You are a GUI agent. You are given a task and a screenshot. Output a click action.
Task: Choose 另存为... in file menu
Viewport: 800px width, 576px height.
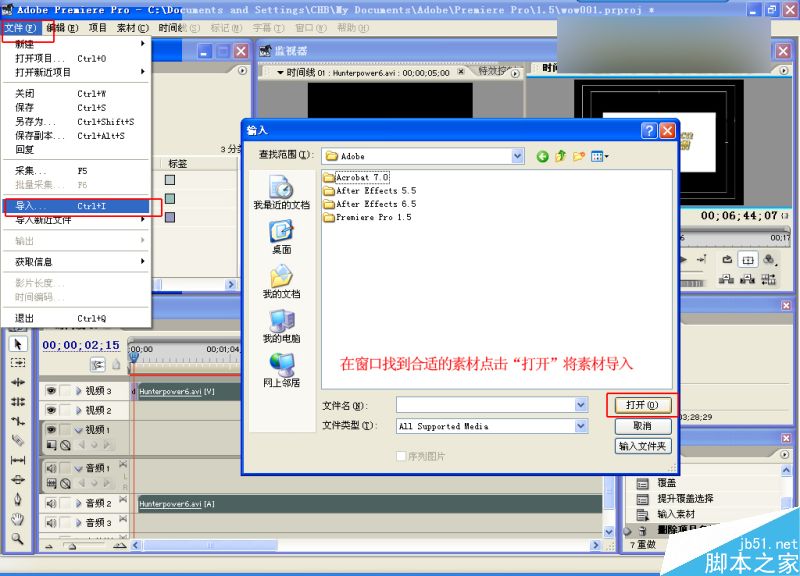(77, 122)
